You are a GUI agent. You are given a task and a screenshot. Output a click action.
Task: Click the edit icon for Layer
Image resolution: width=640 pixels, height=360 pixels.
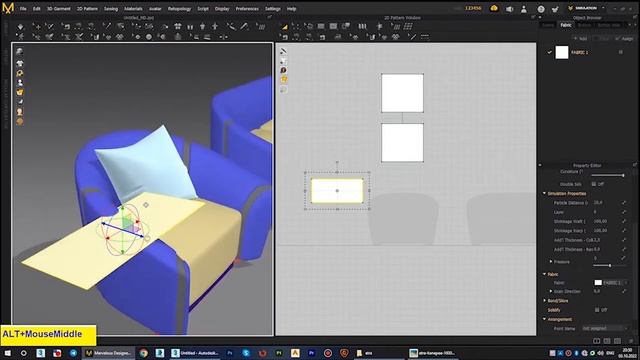pyautogui.click(x=624, y=212)
